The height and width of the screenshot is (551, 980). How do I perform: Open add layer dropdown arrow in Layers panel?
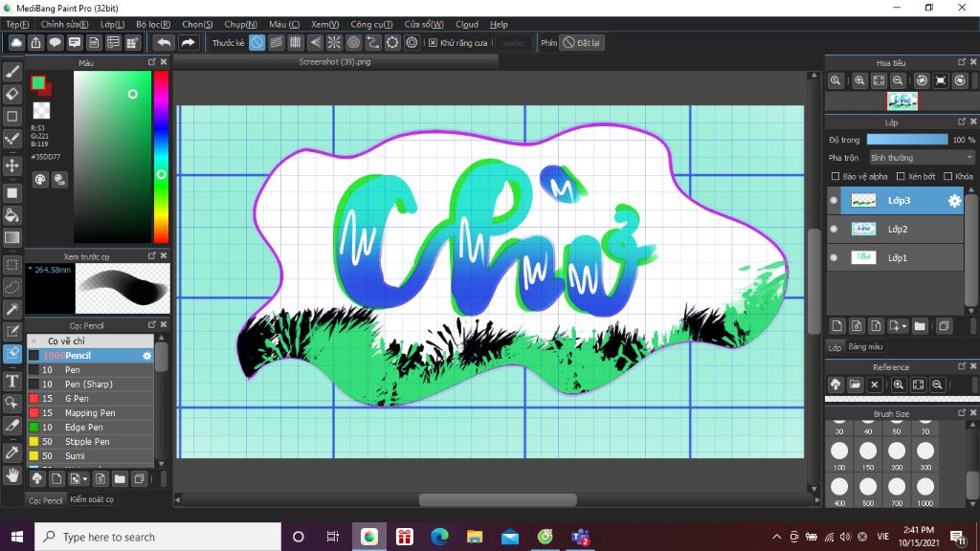click(x=903, y=326)
